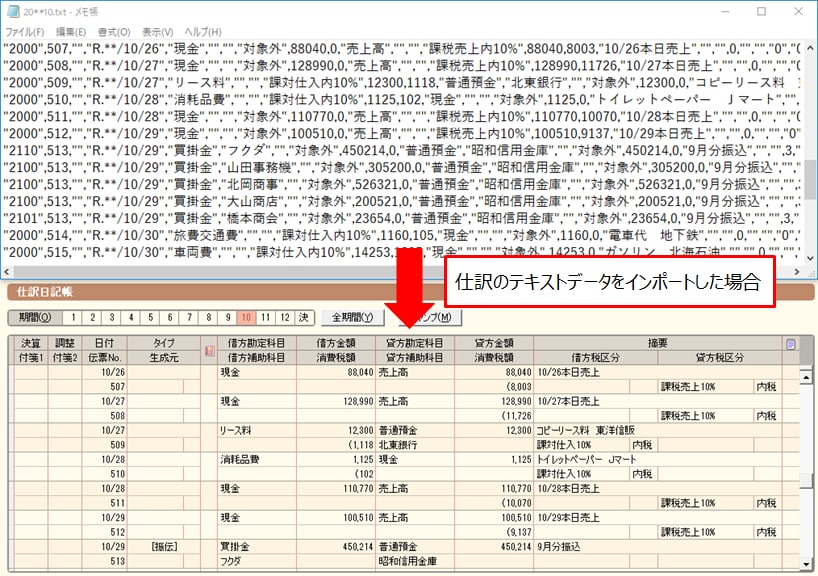This screenshot has width=818, height=576.
Task: Select month 10 period tab
Action: pos(244,317)
